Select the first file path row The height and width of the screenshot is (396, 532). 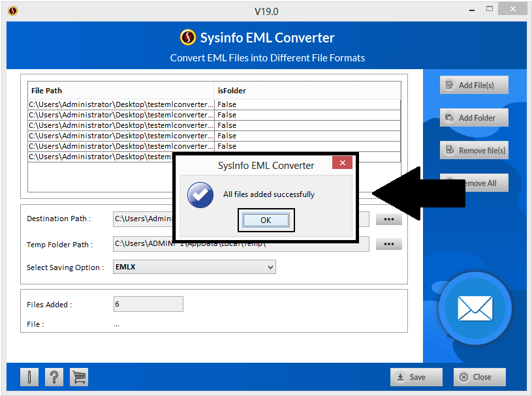click(214, 104)
